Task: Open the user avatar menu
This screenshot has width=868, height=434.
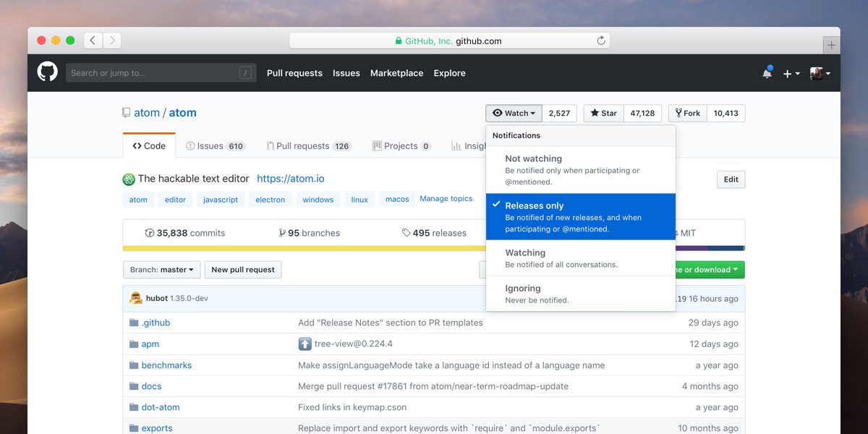Action: pyautogui.click(x=820, y=73)
